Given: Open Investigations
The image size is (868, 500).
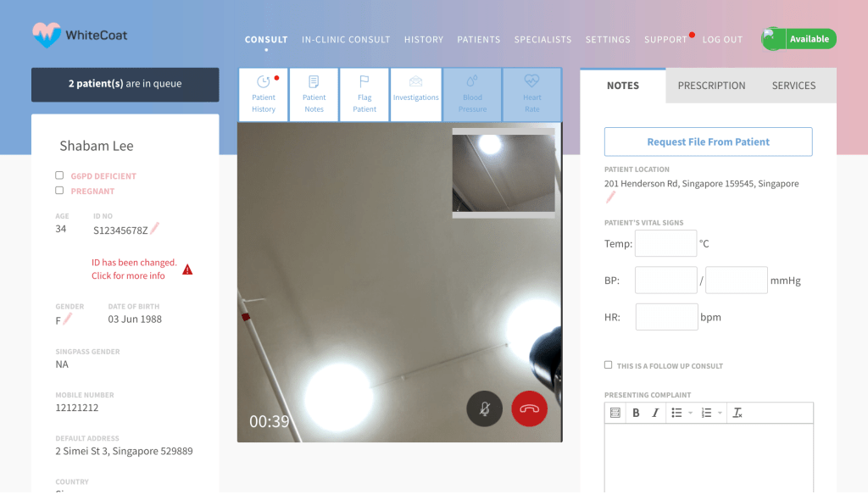Looking at the screenshot, I should coord(415,93).
